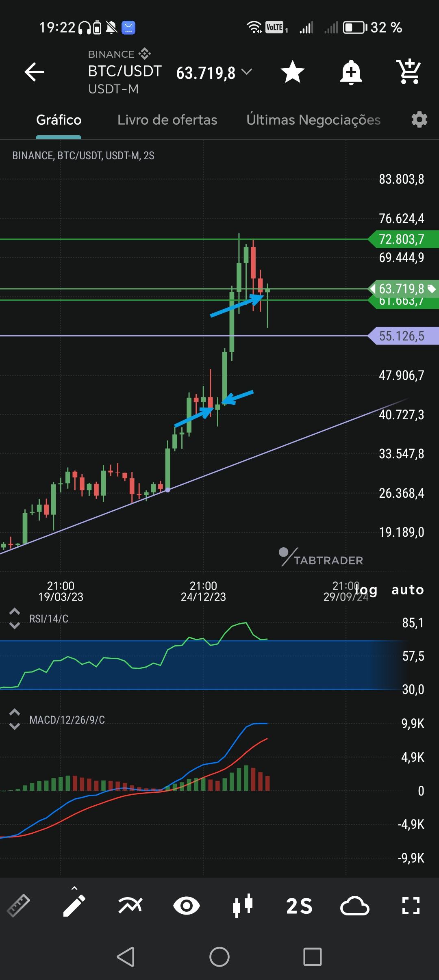
Task: Open the indicators icon in the bottom toolbar
Action: pyautogui.click(x=130, y=906)
